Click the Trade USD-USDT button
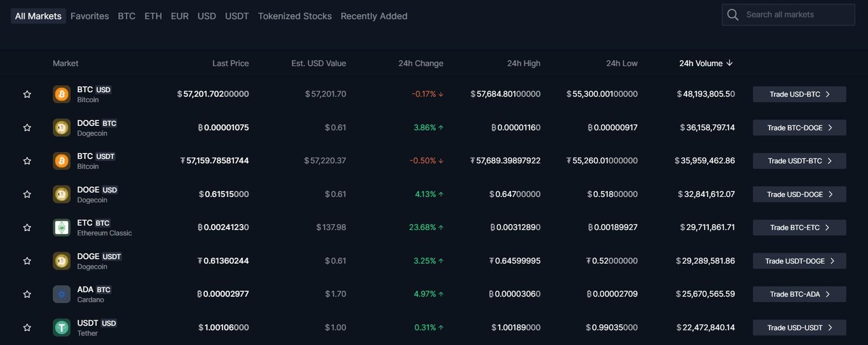The image size is (868, 345). coord(799,327)
